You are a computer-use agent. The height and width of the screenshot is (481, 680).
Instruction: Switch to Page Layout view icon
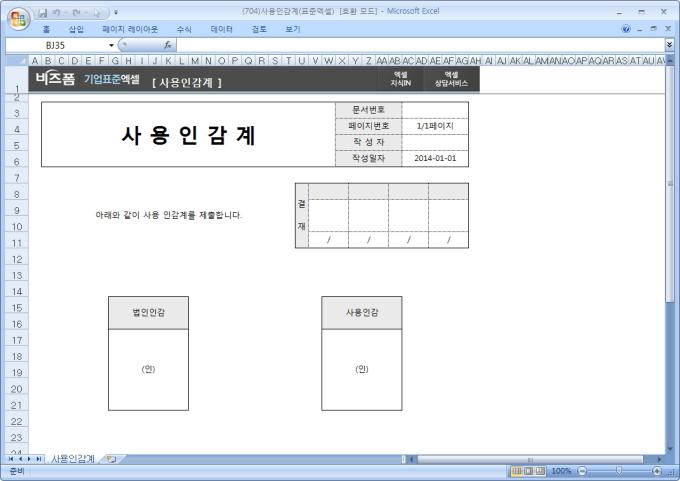(x=528, y=471)
